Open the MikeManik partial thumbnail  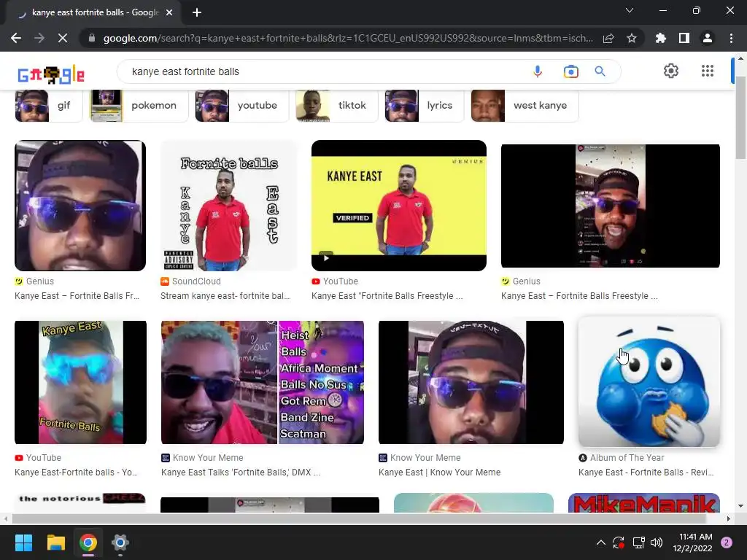(643, 503)
